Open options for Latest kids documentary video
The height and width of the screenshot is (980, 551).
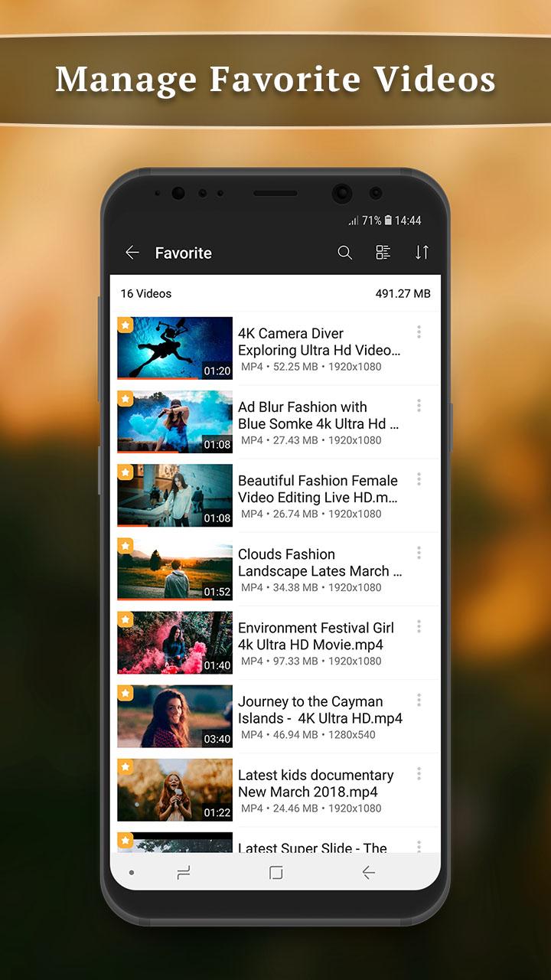[x=419, y=773]
